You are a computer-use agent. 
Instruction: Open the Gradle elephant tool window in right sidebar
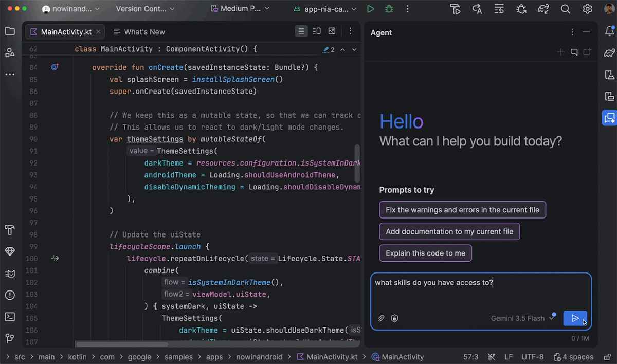(609, 53)
